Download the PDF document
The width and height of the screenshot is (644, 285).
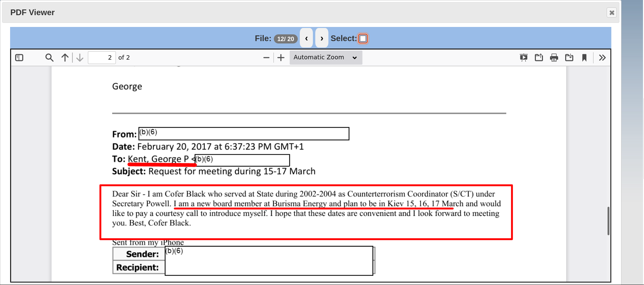[569, 58]
